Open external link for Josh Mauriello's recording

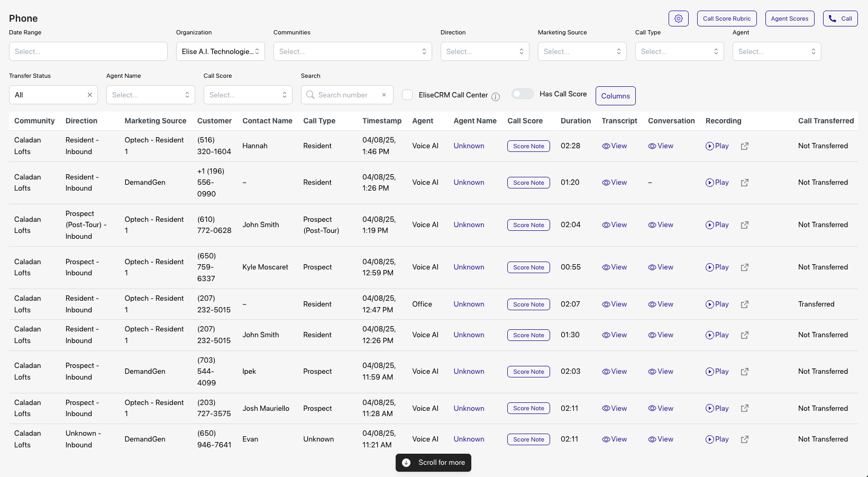(745, 408)
